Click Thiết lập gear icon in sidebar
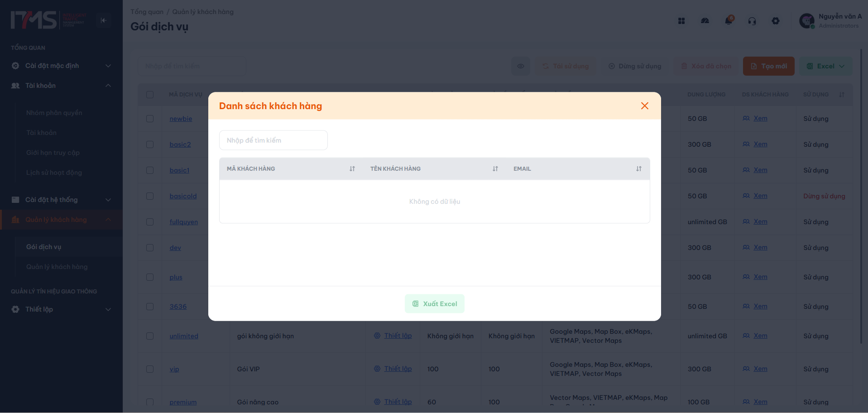Screen dimensions: 868x413 click(15, 309)
